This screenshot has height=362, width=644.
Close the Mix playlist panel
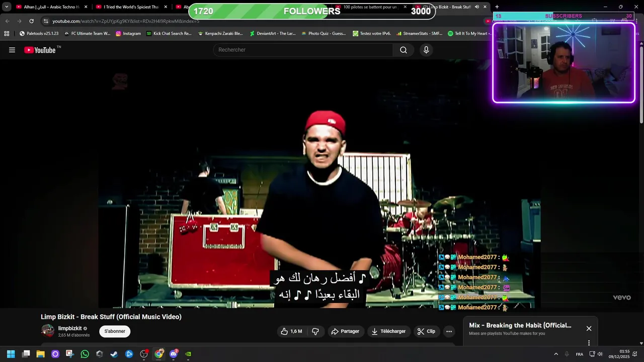(x=589, y=328)
